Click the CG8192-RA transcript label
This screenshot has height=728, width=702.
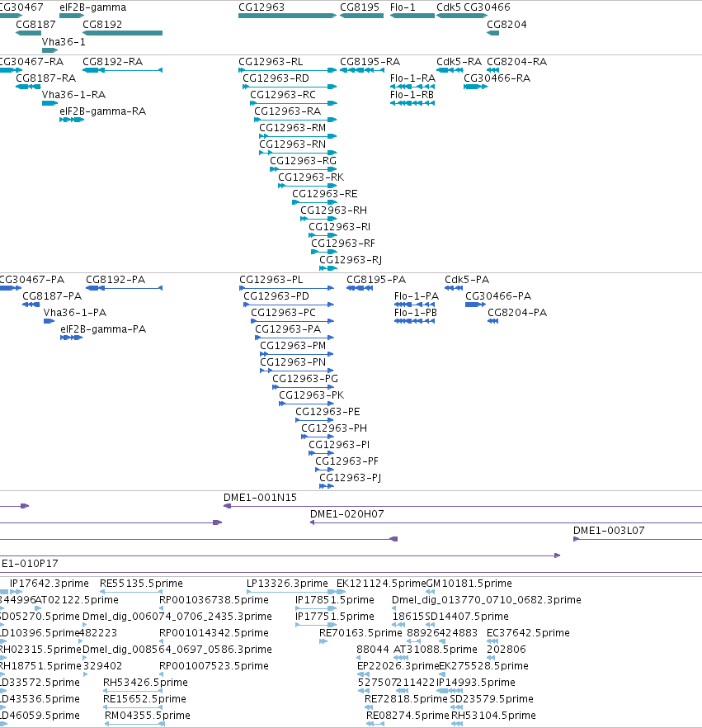112,62
